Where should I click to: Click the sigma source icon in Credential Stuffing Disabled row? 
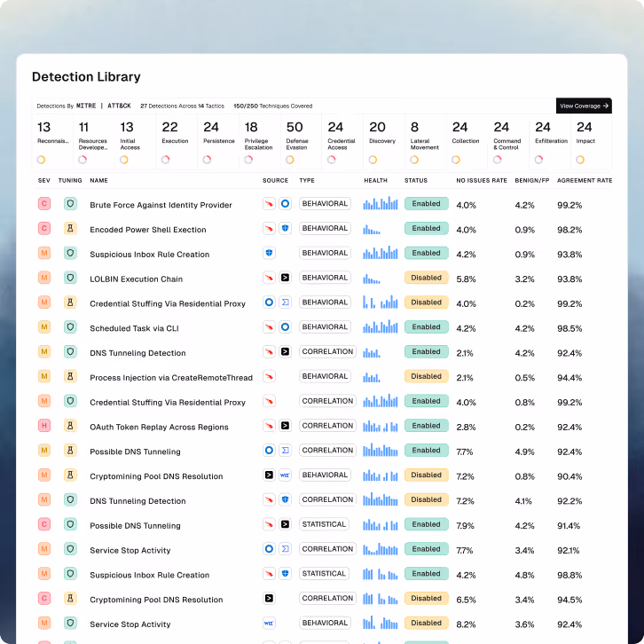[x=285, y=302]
